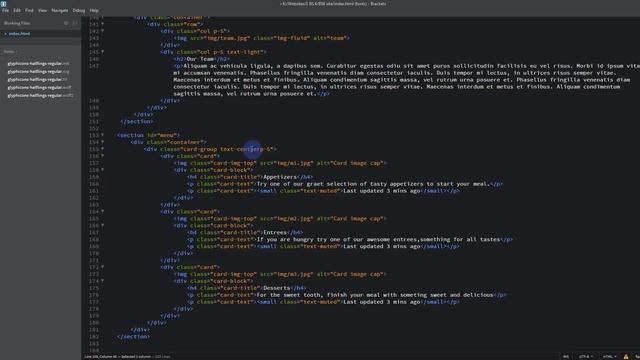Collapse first card fold at line 156

point(102,156)
